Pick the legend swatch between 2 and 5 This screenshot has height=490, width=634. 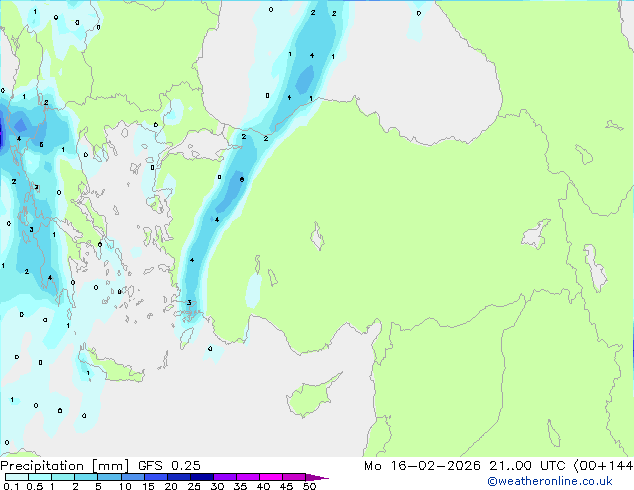86,477
